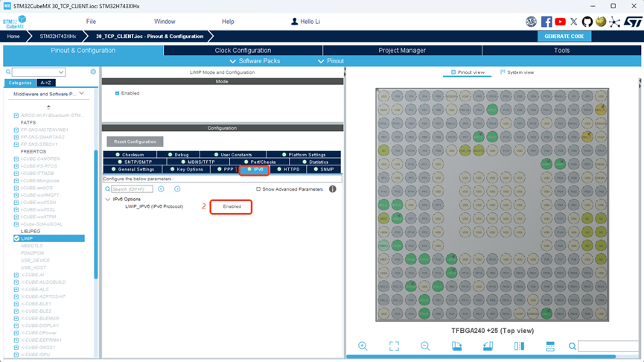Click the user profile icon beside Hello Li
Screen dimensions: 644x362
pyautogui.click(x=294, y=22)
